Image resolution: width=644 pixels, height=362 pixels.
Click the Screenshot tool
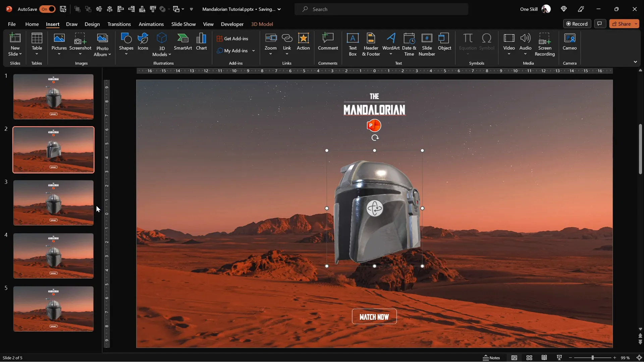80,44
